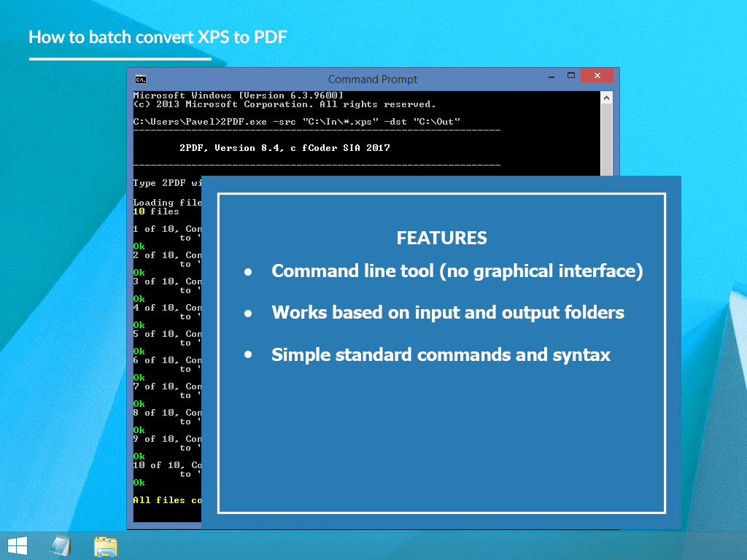Click the Command Prompt title bar text
This screenshot has width=747, height=560.
tap(373, 79)
